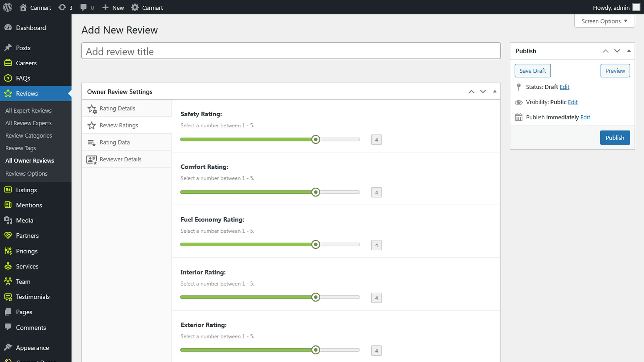Click the Comfort Rating slider handle
644x362 pixels.
point(316,192)
